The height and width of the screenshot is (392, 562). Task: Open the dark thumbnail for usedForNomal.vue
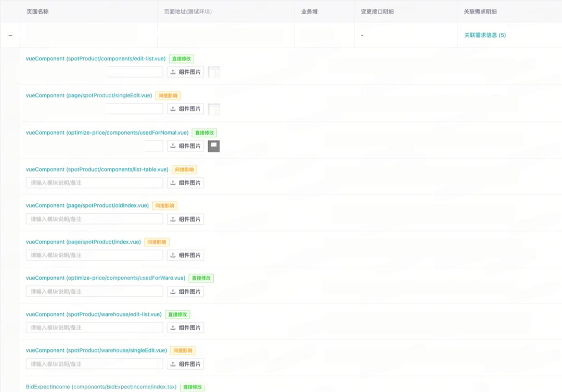pyautogui.click(x=214, y=146)
